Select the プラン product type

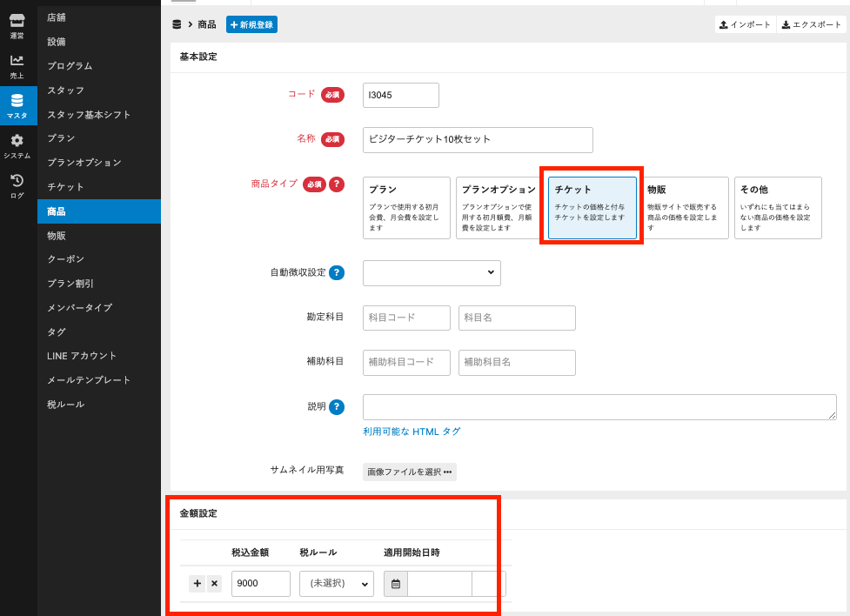tap(406, 208)
